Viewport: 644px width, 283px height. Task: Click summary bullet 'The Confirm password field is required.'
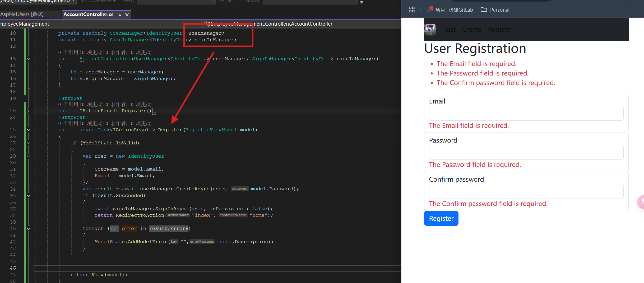click(x=496, y=83)
